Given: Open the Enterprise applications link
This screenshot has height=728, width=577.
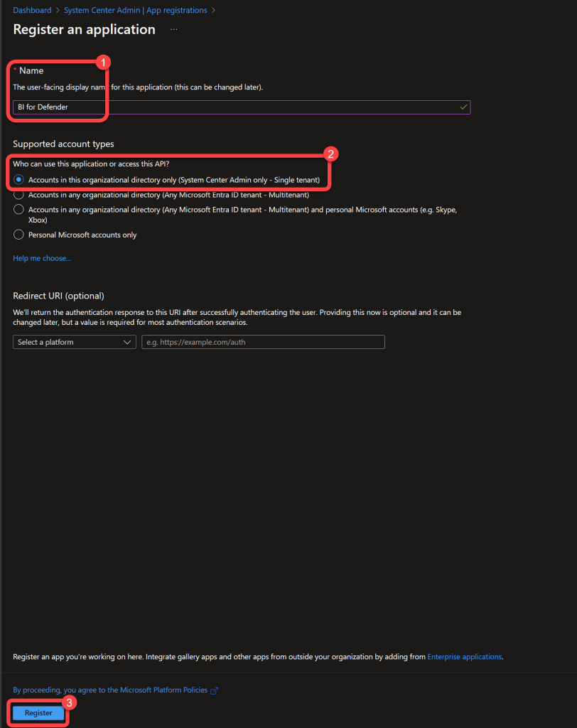Looking at the screenshot, I should pos(464,657).
